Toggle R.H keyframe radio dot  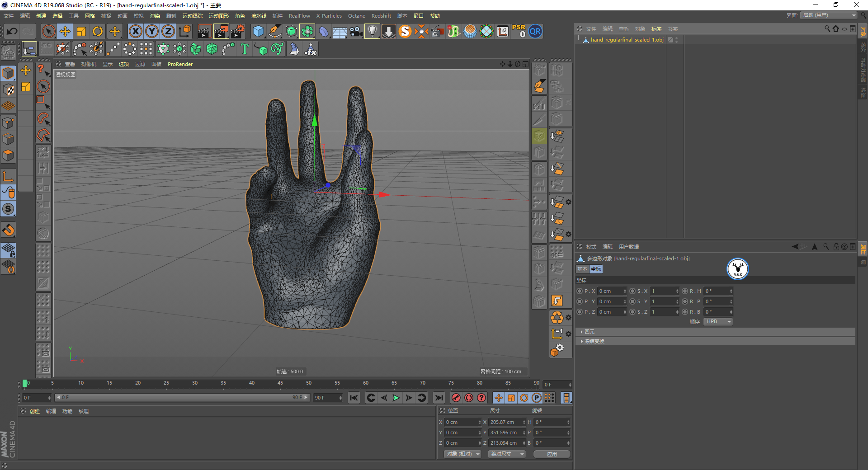coord(685,291)
